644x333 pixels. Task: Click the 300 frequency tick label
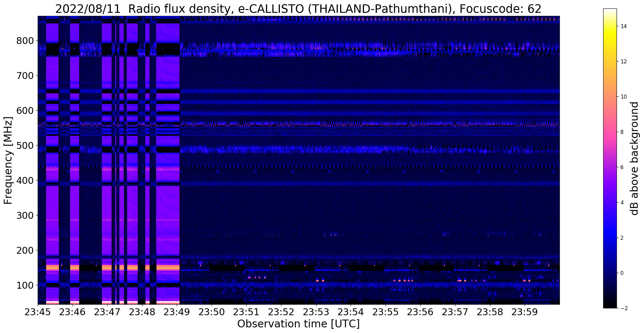click(x=25, y=216)
